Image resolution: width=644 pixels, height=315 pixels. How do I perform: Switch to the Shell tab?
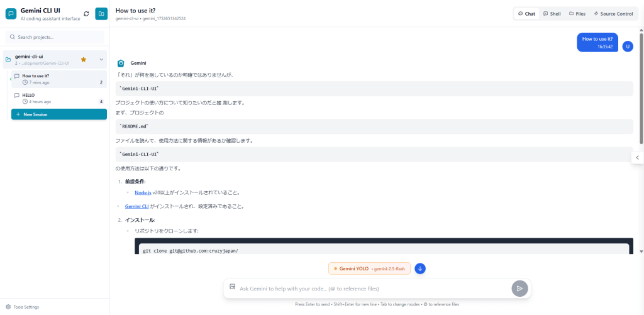click(x=552, y=14)
